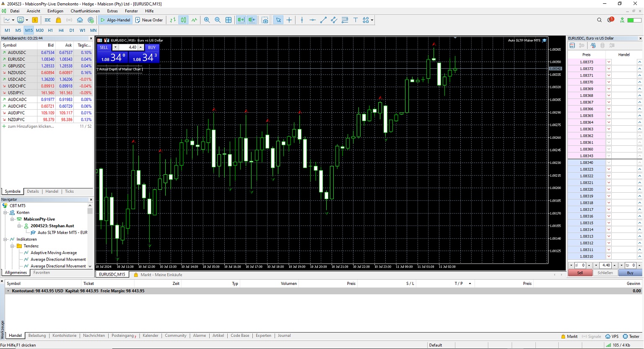
Task: Open the shapes tool dropdown arrow
Action: pos(372,20)
